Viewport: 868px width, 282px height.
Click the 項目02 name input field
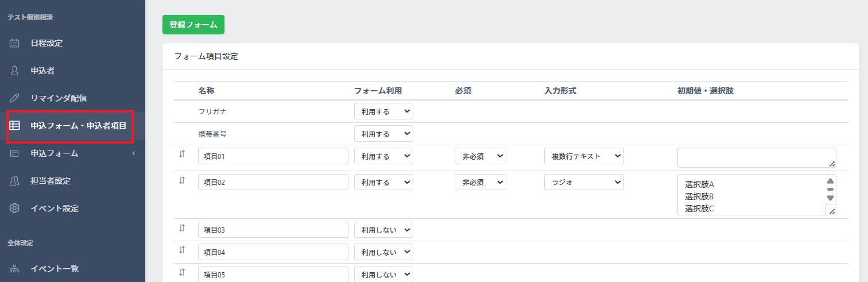(273, 182)
